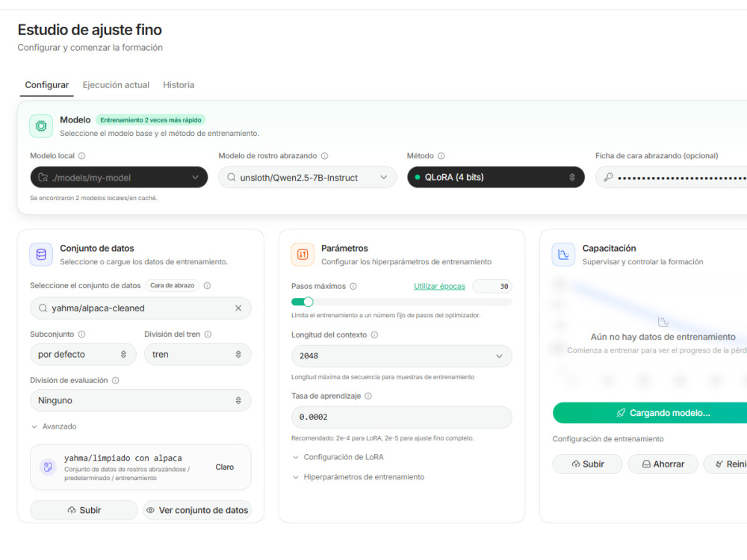The image size is (747, 560).
Task: Click info icon beside Pasos máximos
Action: 353,286
